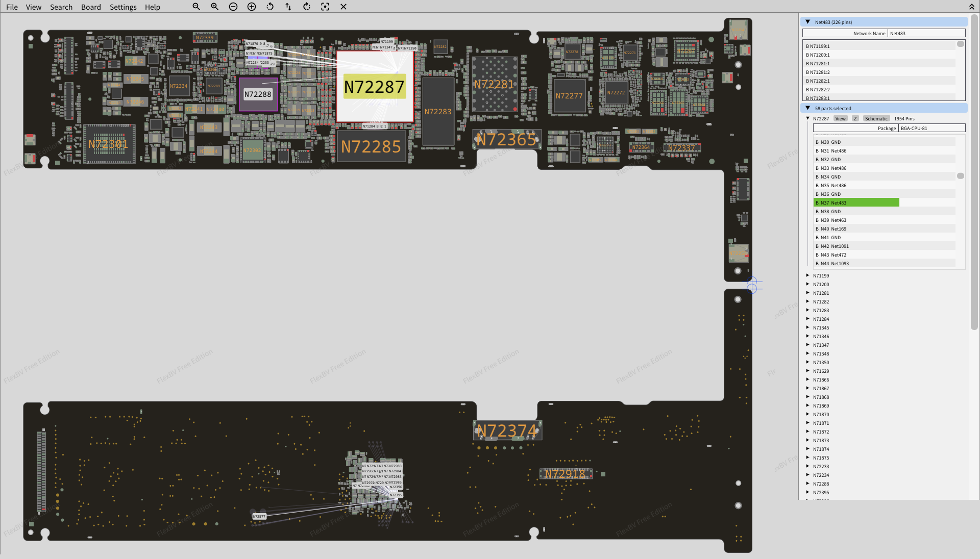Click the zoom out magnifier icon
The height and width of the screenshot is (559, 980).
[x=196, y=7]
